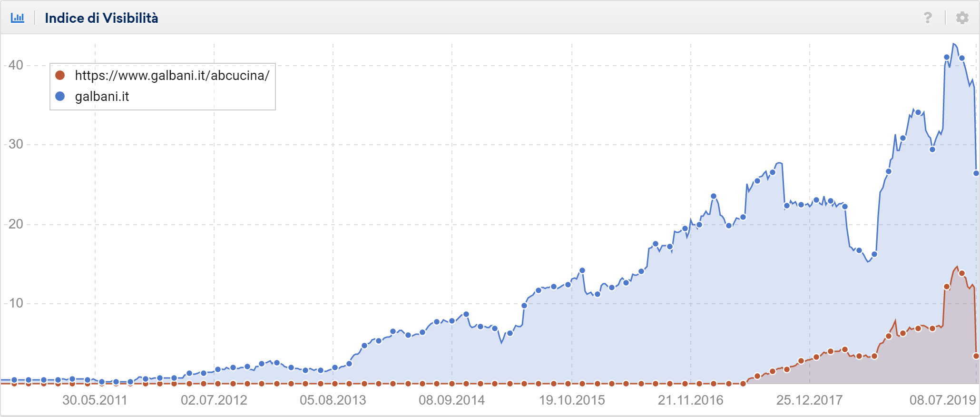Viewport: 980px width, 417px height.
Task: Click the 19.10.2015 date label
Action: (x=572, y=400)
